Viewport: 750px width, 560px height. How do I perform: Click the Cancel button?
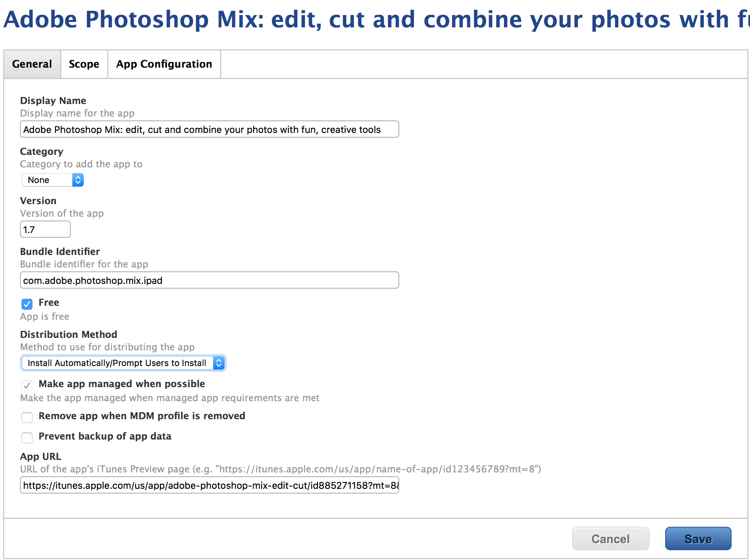[610, 539]
